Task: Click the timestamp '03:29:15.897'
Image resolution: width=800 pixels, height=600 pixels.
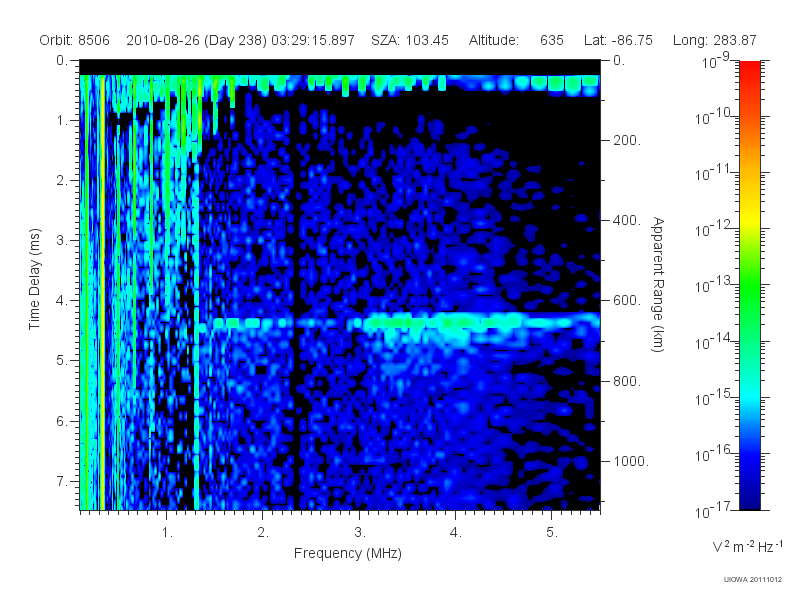Action: pyautogui.click(x=313, y=40)
